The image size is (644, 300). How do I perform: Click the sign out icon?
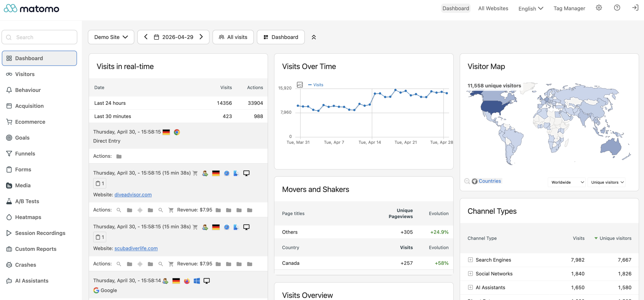pyautogui.click(x=635, y=8)
